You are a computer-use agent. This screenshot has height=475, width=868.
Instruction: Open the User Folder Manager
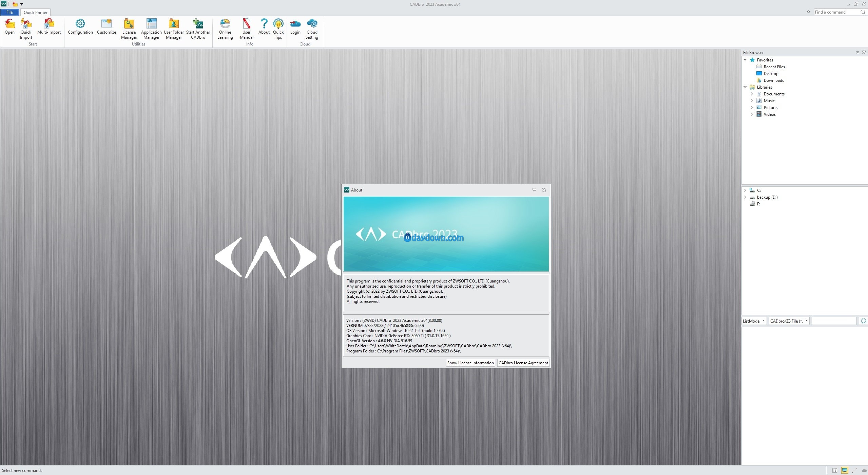[x=174, y=29]
